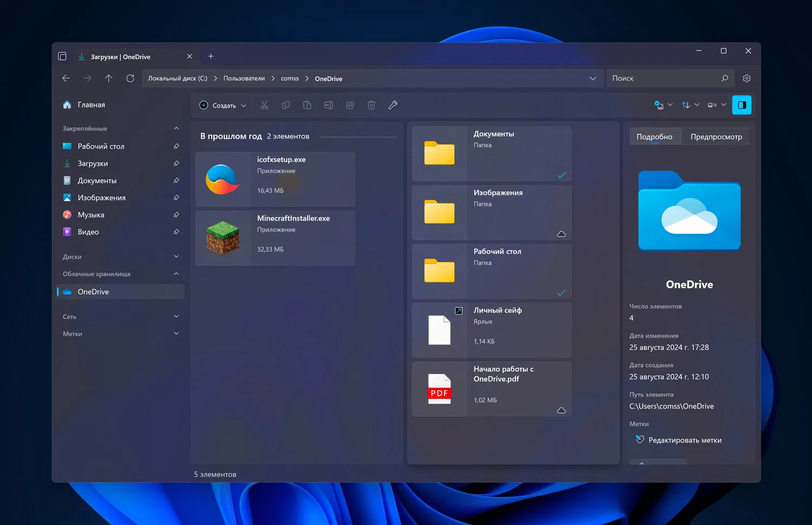The image size is (812, 525).
Task: Expand the Диски sidebar section
Action: pos(176,257)
